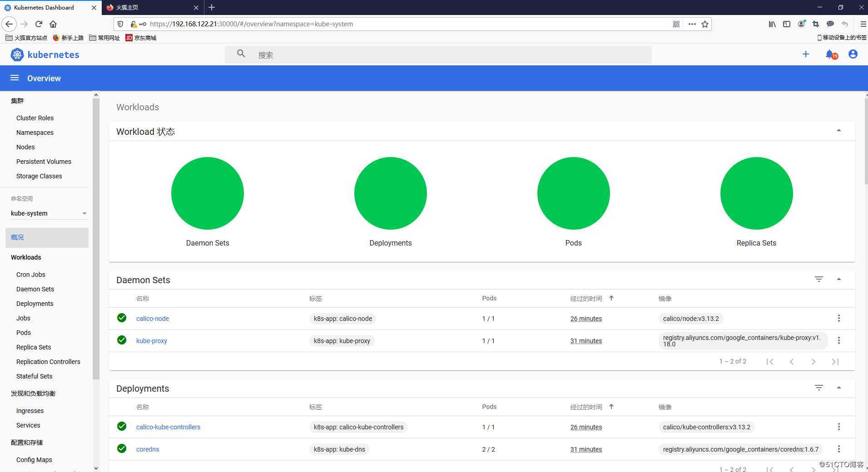The height and width of the screenshot is (472, 868).
Task: Bookmark page with the star icon
Action: [x=705, y=24]
